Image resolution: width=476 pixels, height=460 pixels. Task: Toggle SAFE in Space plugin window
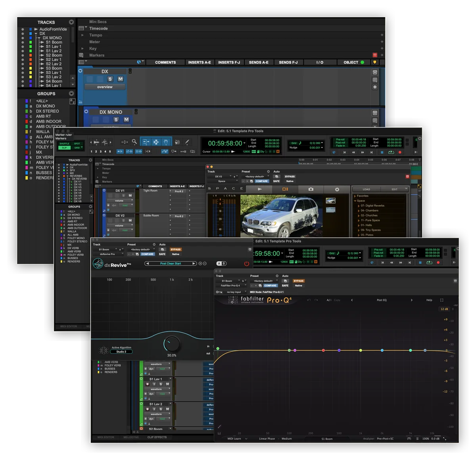(x=276, y=181)
